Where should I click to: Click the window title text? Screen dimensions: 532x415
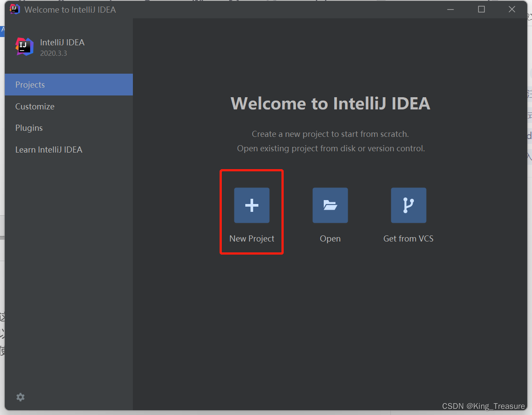(70, 10)
